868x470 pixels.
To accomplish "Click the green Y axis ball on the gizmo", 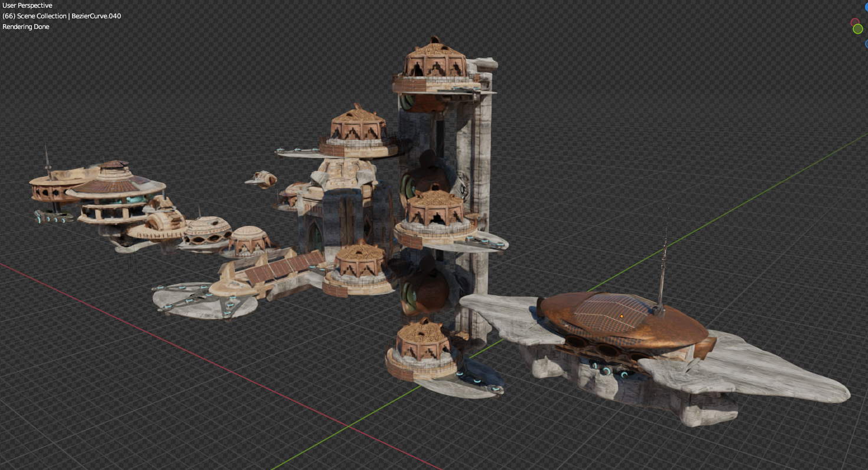I will click(x=857, y=29).
